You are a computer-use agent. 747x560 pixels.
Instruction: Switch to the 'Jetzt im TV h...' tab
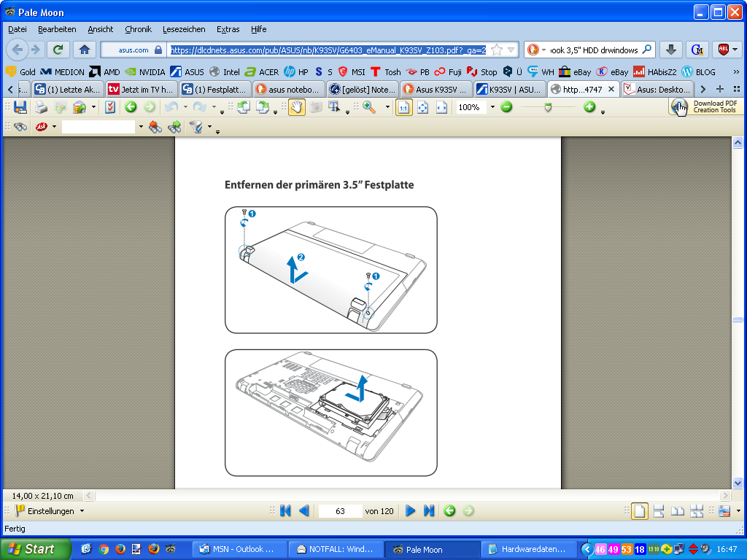point(142,90)
